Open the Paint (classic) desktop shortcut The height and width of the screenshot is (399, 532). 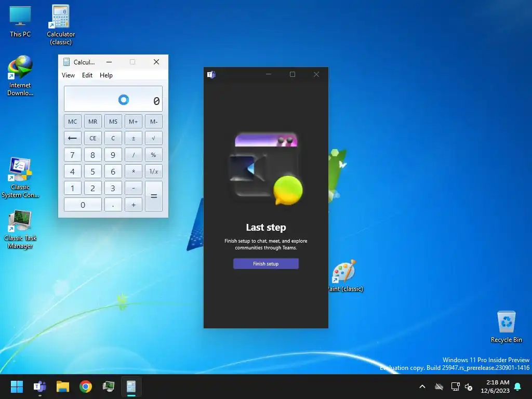345,275
